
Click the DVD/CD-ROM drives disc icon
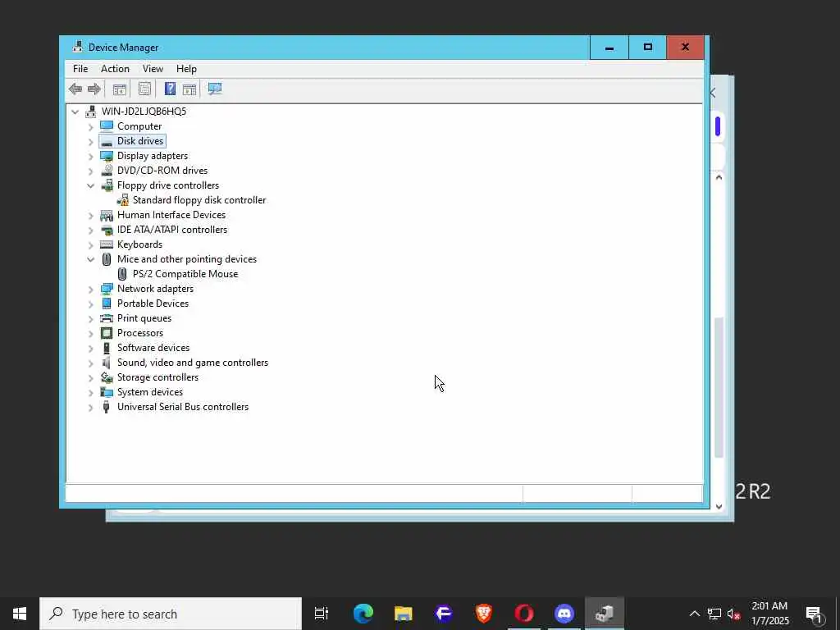click(x=107, y=171)
